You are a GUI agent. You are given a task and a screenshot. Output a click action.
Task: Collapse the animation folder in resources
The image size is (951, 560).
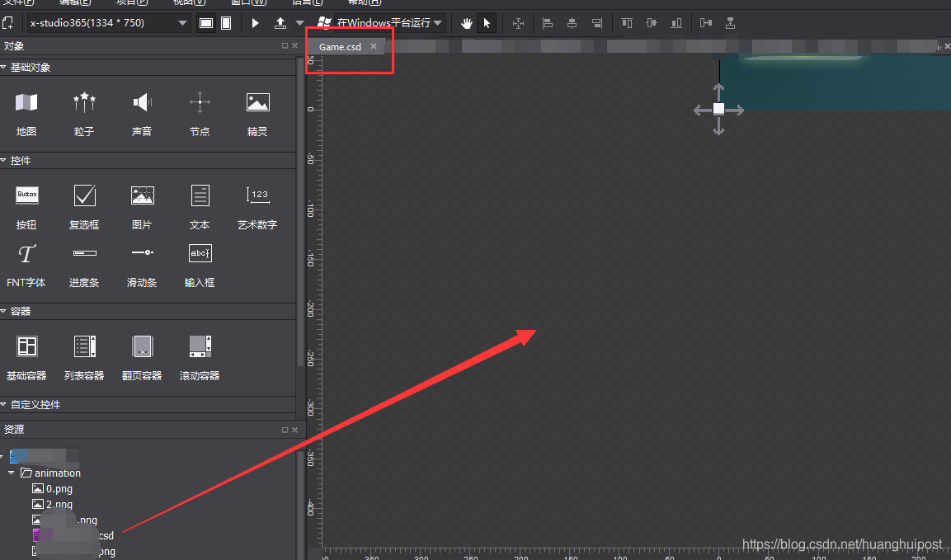[12, 472]
